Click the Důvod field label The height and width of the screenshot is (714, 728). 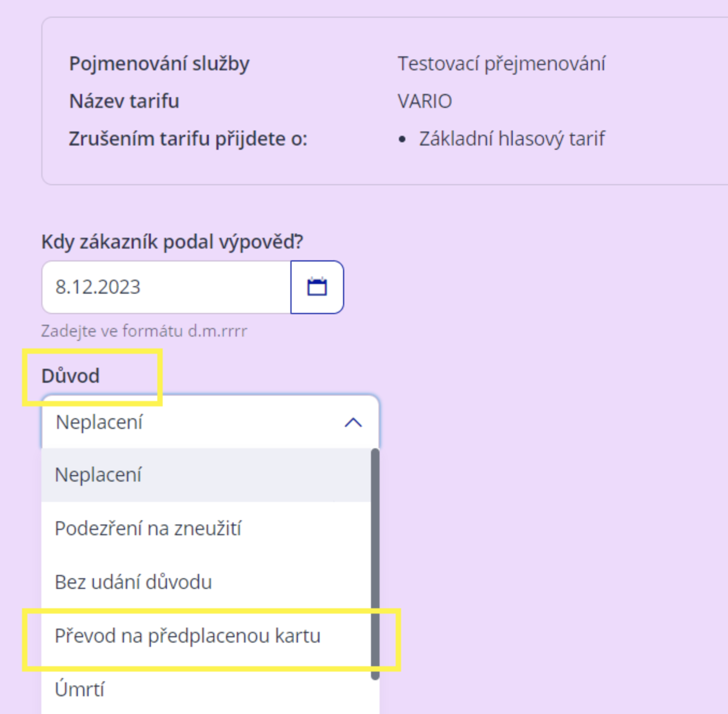tap(70, 376)
